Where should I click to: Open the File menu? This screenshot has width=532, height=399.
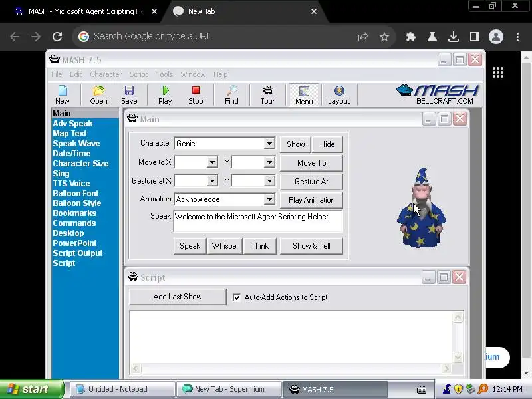[57, 74]
